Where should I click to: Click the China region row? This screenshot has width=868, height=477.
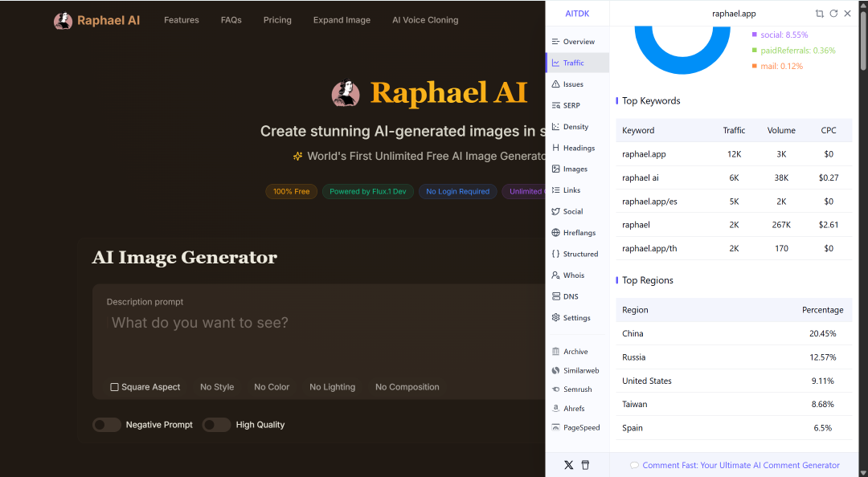point(734,334)
